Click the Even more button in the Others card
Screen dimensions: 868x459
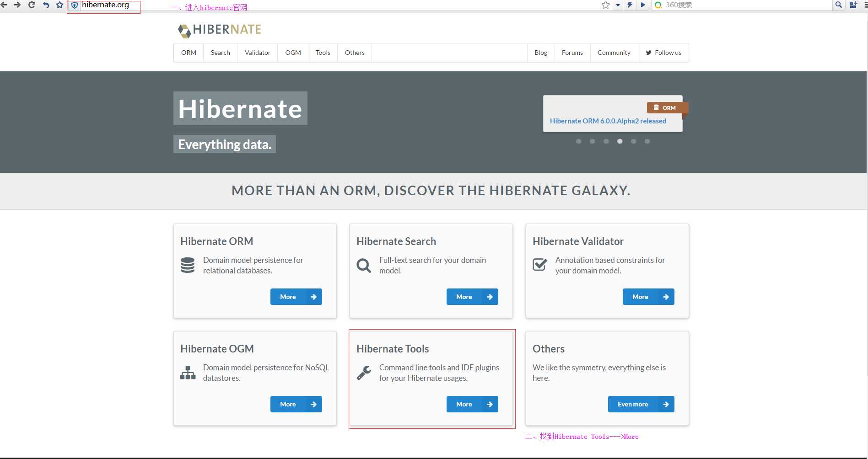coord(641,404)
